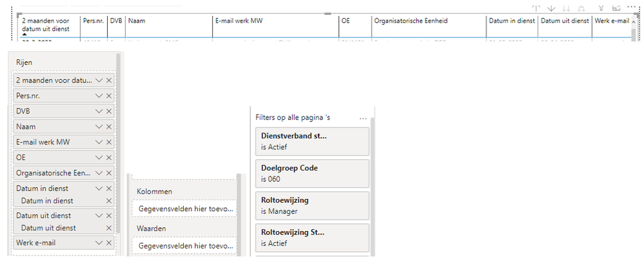This screenshot has height=262, width=644.
Task: Click the drill down arrow icon
Action: [x=551, y=8]
